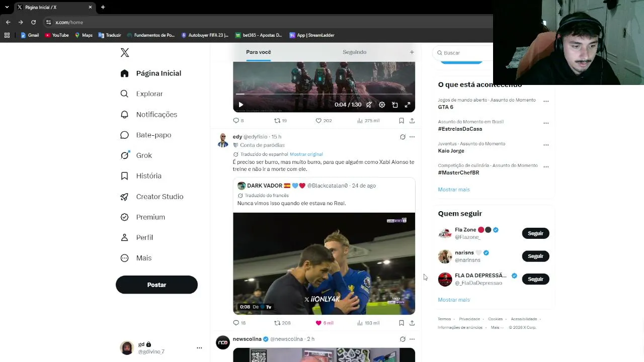Switch to the Para você tab
The image size is (644, 362).
(259, 52)
